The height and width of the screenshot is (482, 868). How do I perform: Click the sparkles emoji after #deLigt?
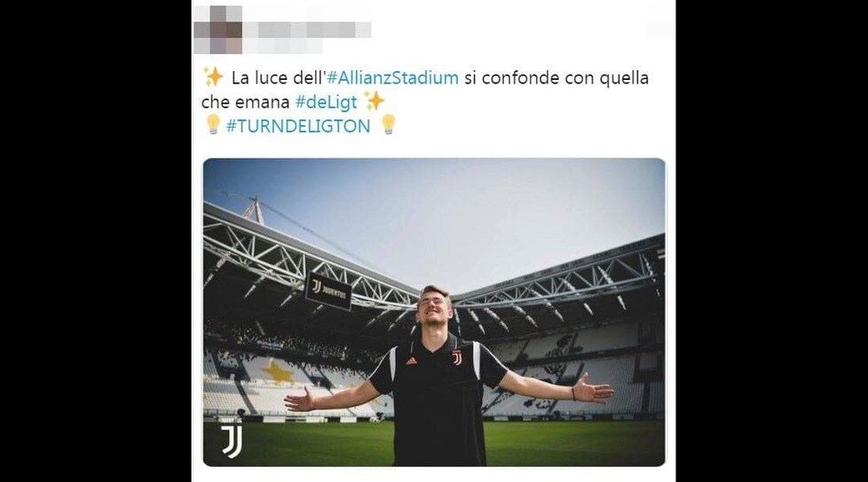coord(375,101)
